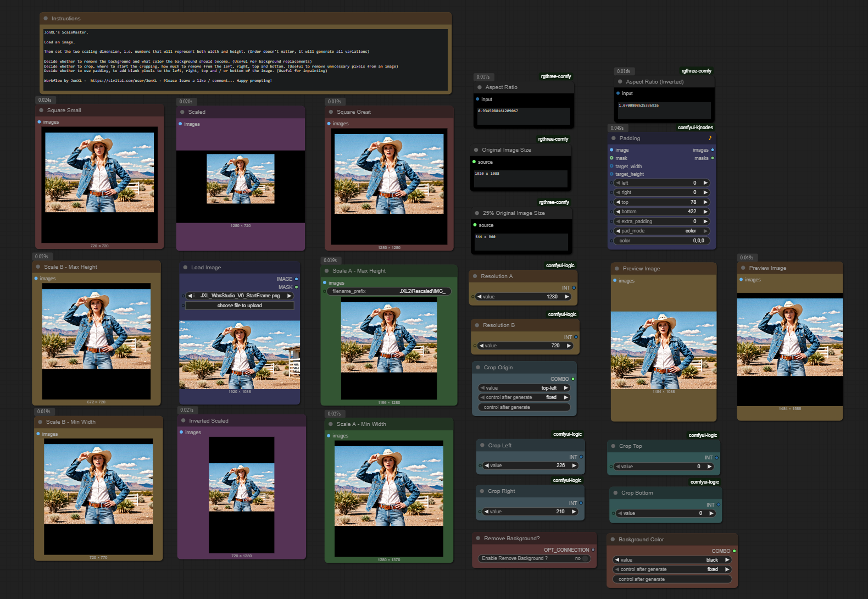The height and width of the screenshot is (599, 868).
Task: Collapse the Crop Origin node
Action: pyautogui.click(x=478, y=368)
